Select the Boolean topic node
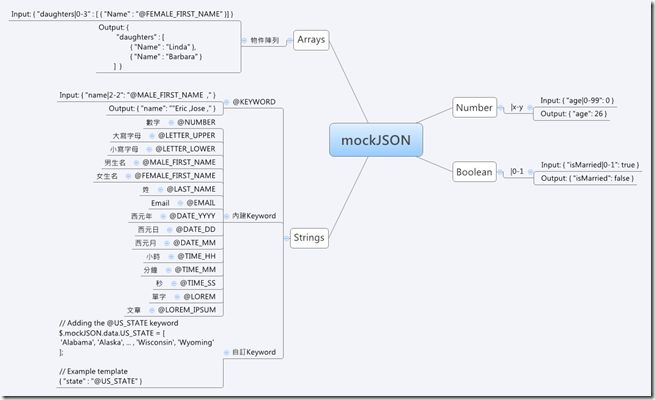Image resolution: width=655 pixels, height=400 pixels. pos(474,172)
